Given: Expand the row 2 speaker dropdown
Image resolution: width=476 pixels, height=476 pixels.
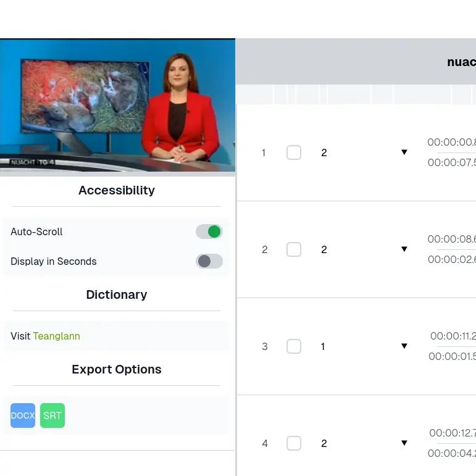Looking at the screenshot, I should pyautogui.click(x=404, y=249).
